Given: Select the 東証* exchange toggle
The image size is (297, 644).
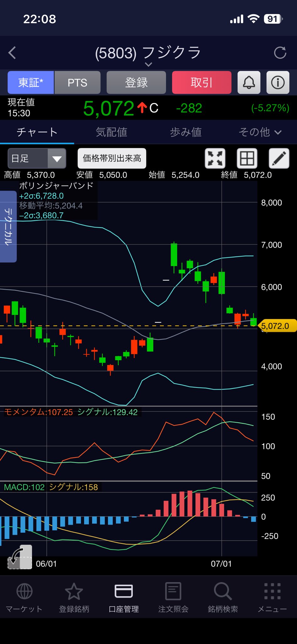Looking at the screenshot, I should tap(31, 82).
